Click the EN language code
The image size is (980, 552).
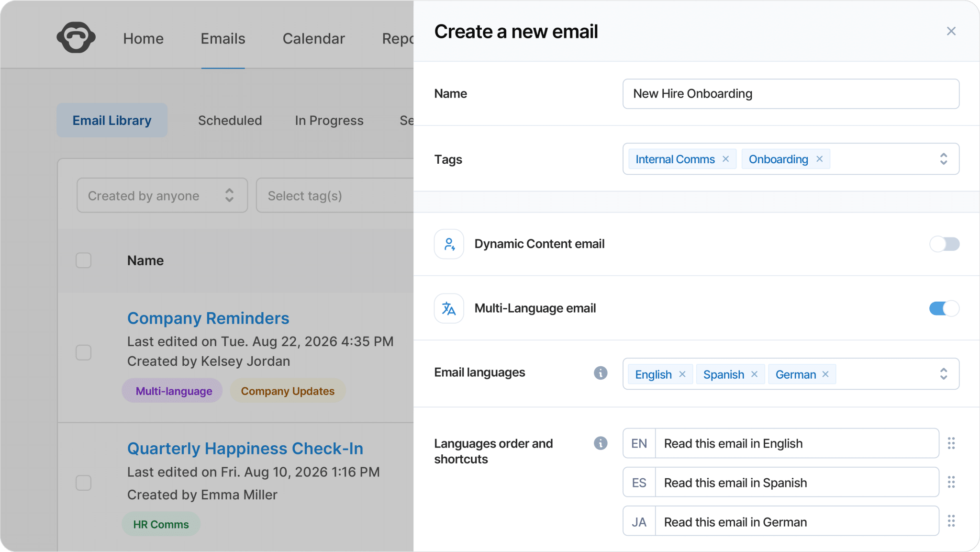(639, 443)
